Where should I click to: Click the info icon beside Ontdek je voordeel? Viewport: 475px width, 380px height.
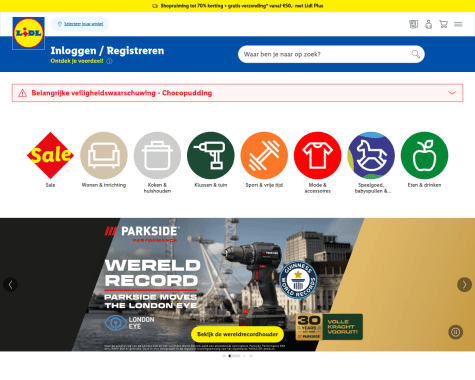click(x=109, y=61)
